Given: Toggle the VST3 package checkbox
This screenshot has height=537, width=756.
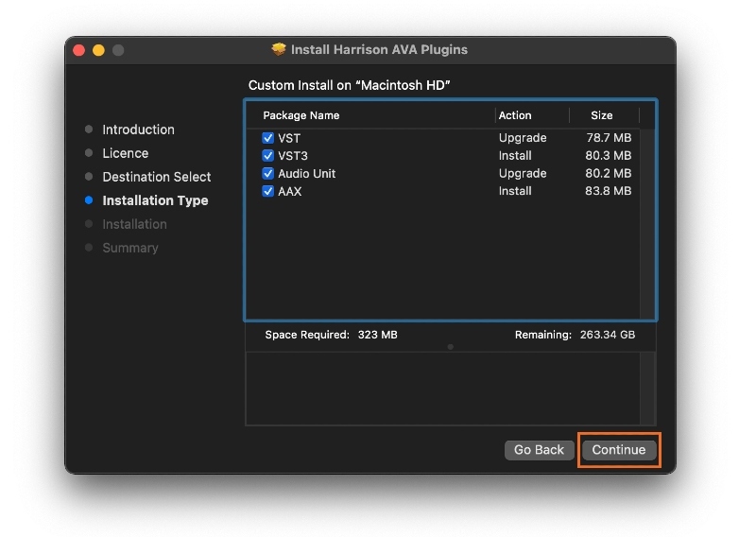Looking at the screenshot, I should 267,156.
